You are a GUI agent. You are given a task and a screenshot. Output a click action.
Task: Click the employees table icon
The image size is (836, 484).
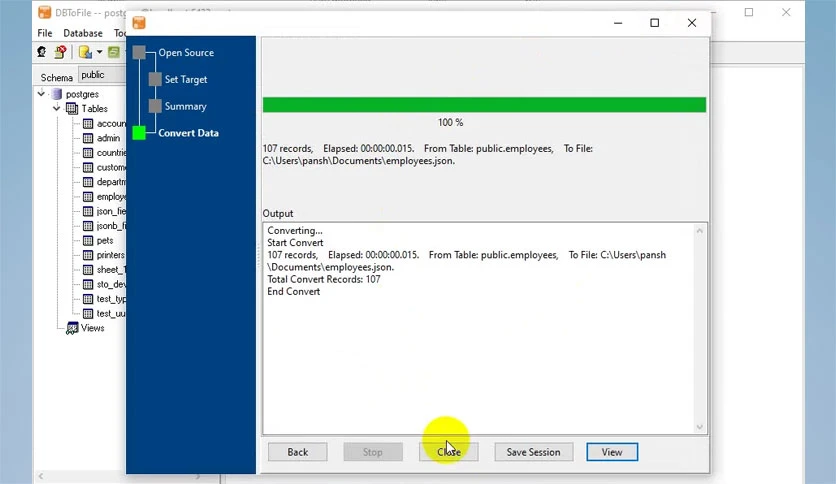click(88, 197)
